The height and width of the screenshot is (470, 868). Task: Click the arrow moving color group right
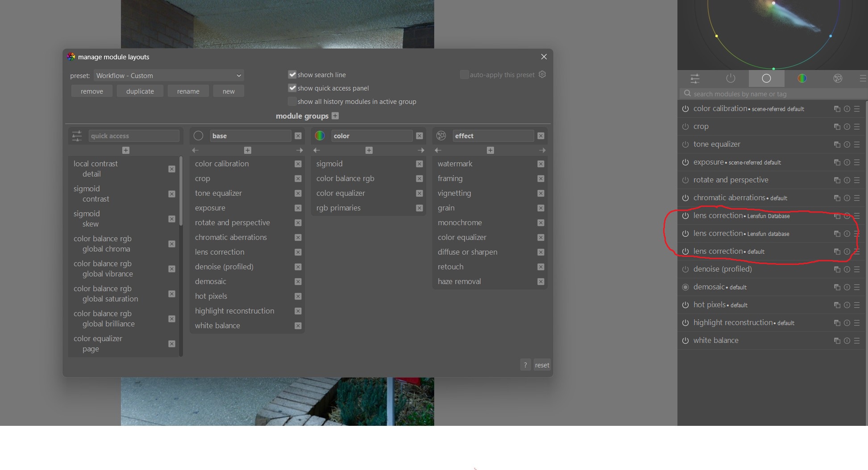[x=420, y=150]
